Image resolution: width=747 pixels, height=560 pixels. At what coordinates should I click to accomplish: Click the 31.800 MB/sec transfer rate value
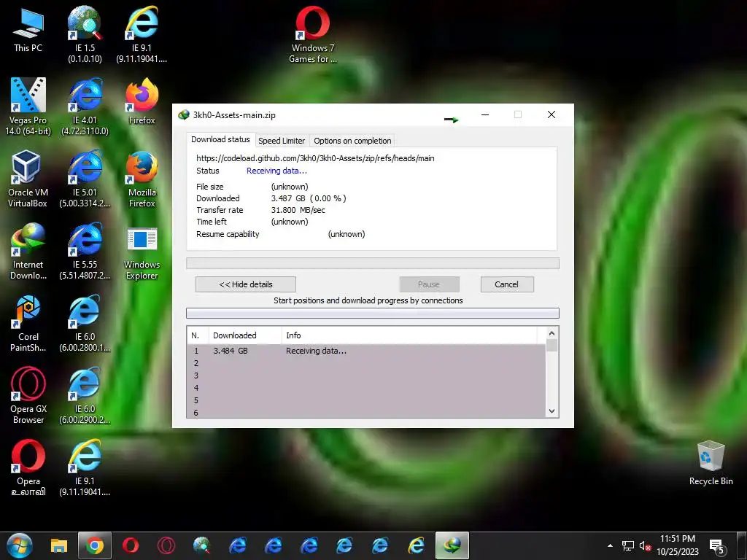pyautogui.click(x=298, y=210)
